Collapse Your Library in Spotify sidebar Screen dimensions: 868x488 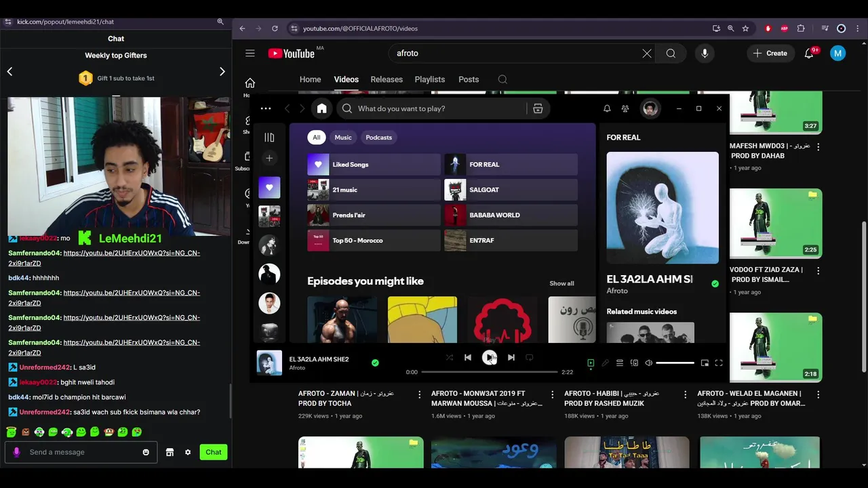coord(269,138)
